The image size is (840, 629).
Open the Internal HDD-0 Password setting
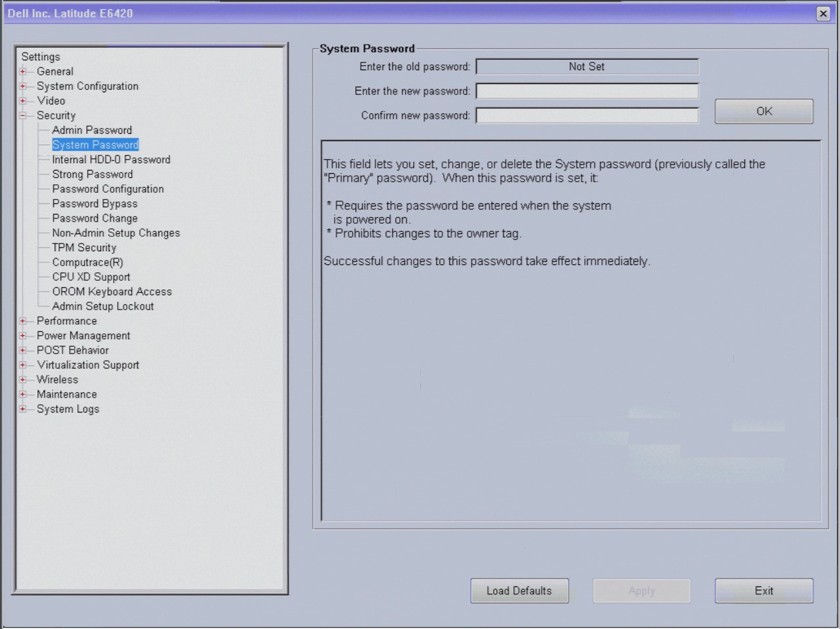[110, 159]
